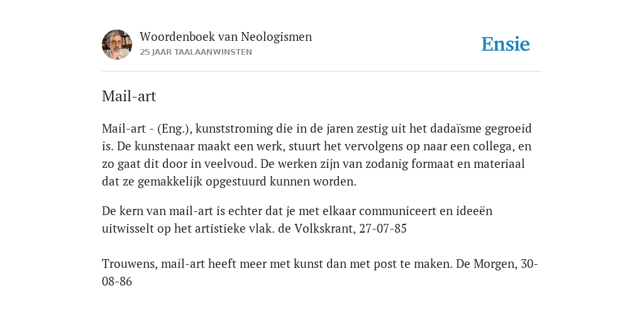Click the sentence starting with Trouwens
Image resolution: width=644 pixels, height=322 pixels.
[277, 264]
